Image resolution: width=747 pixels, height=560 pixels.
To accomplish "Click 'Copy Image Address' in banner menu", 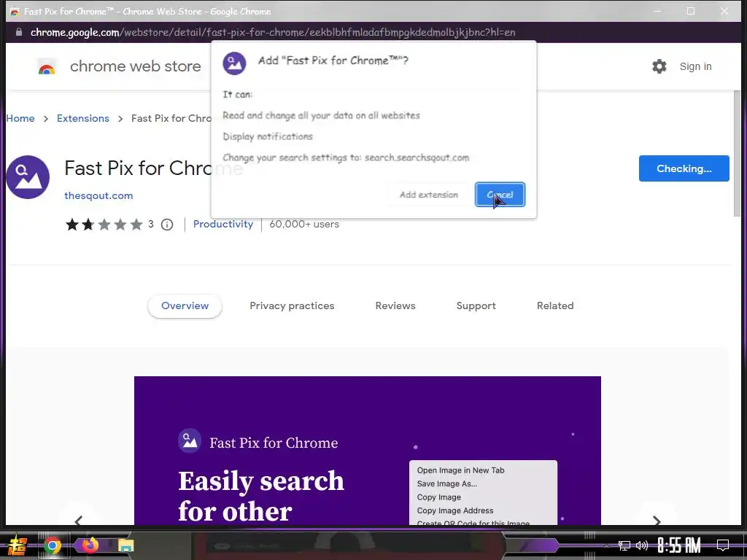I will pos(455,510).
